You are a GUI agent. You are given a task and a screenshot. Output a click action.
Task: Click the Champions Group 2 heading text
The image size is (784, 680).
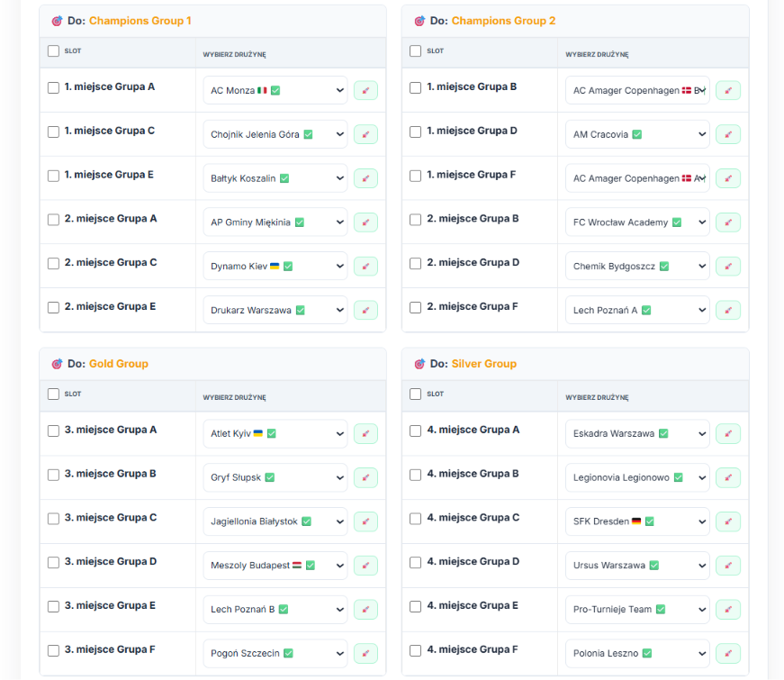tap(503, 21)
